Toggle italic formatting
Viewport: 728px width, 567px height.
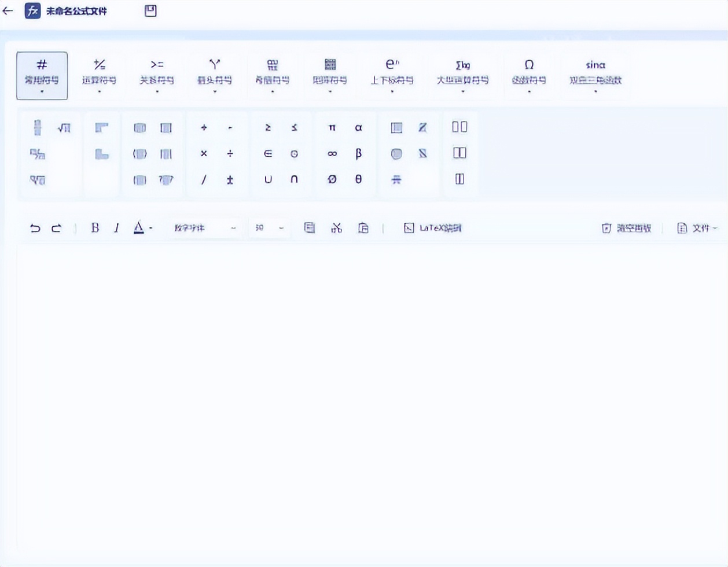(116, 228)
